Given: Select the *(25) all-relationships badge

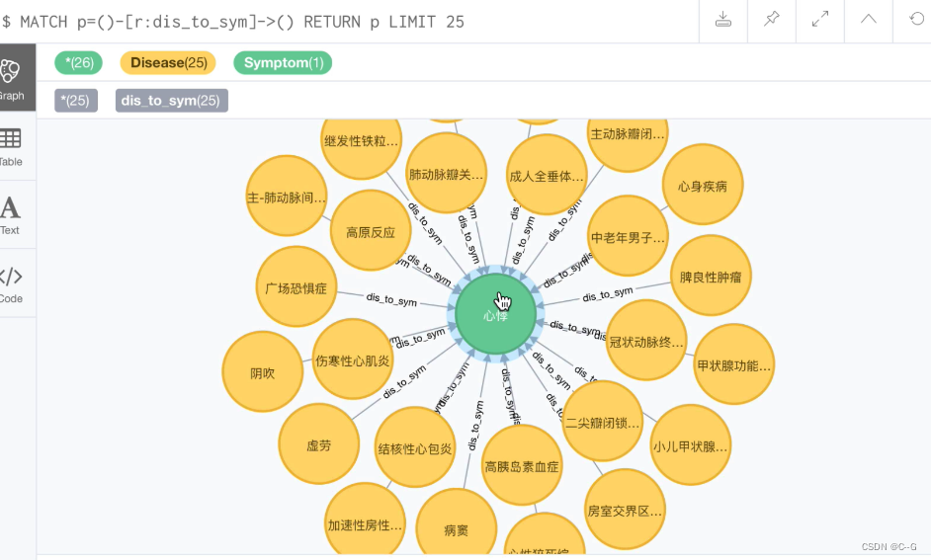Looking at the screenshot, I should point(76,101).
